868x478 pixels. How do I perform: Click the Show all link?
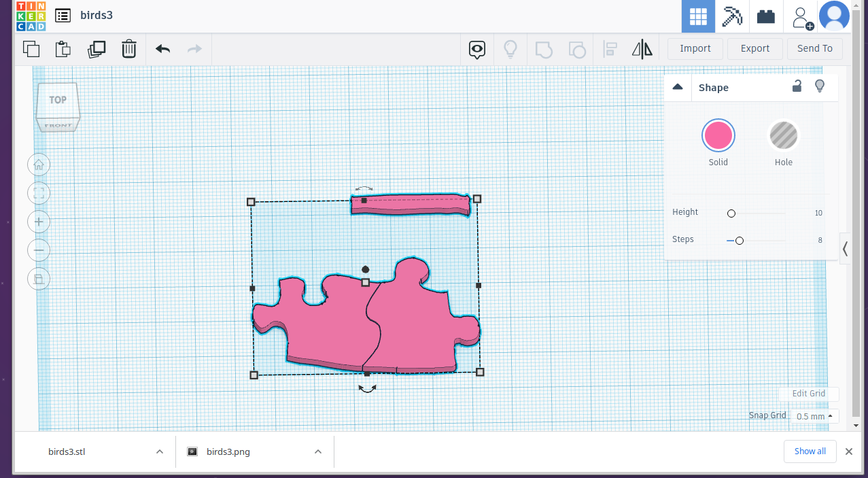pos(810,451)
